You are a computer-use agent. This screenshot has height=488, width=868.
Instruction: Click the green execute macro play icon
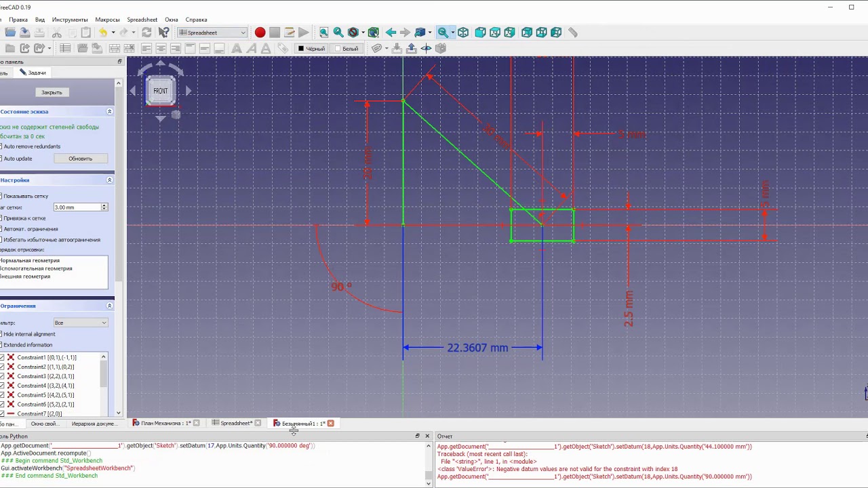303,33
